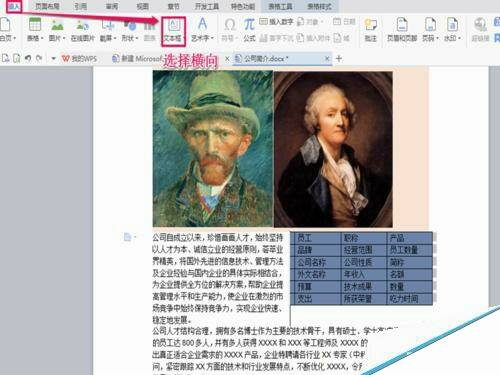
Task: Switch to the Page Layout (页面布局) tab
Action: pyautogui.click(x=47, y=6)
